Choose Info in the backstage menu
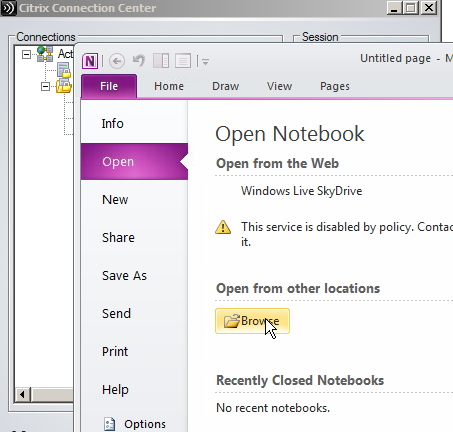This screenshot has width=453, height=432. pyautogui.click(x=134, y=124)
